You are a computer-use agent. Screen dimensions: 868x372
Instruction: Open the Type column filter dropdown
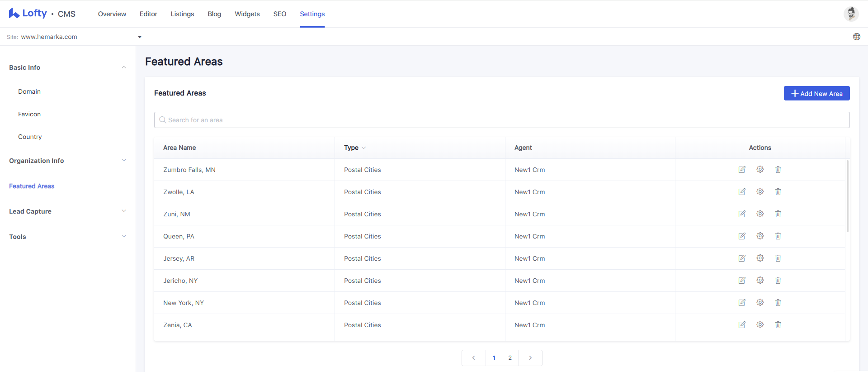click(363, 148)
